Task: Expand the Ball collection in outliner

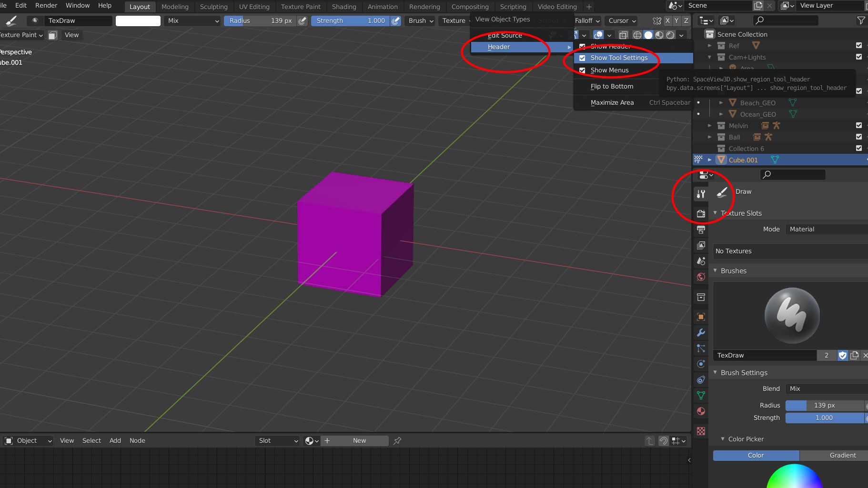Action: (x=709, y=137)
